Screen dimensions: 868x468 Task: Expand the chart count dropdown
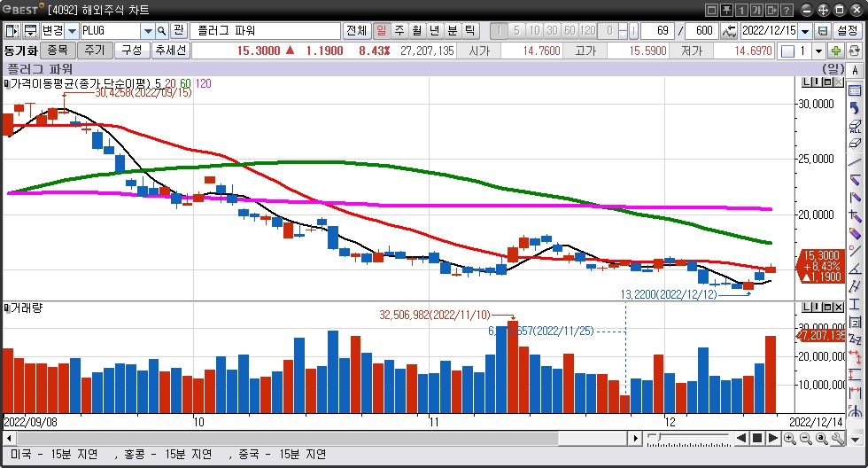818,51
